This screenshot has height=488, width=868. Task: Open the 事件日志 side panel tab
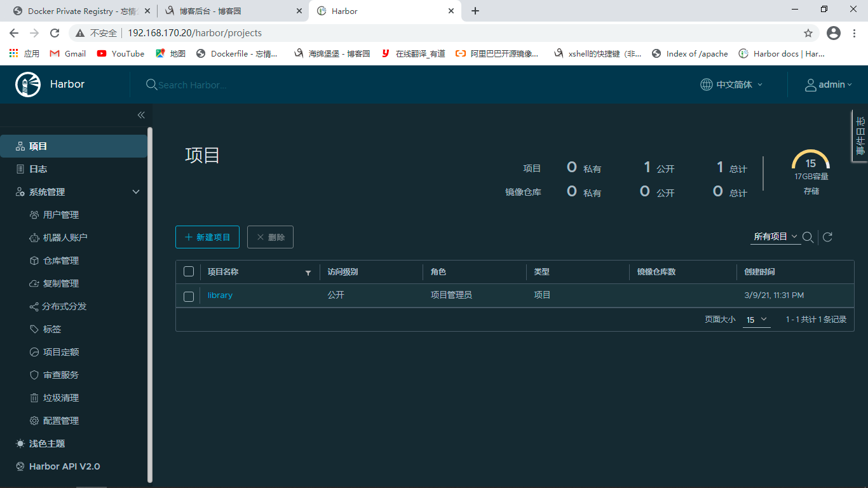(x=860, y=136)
